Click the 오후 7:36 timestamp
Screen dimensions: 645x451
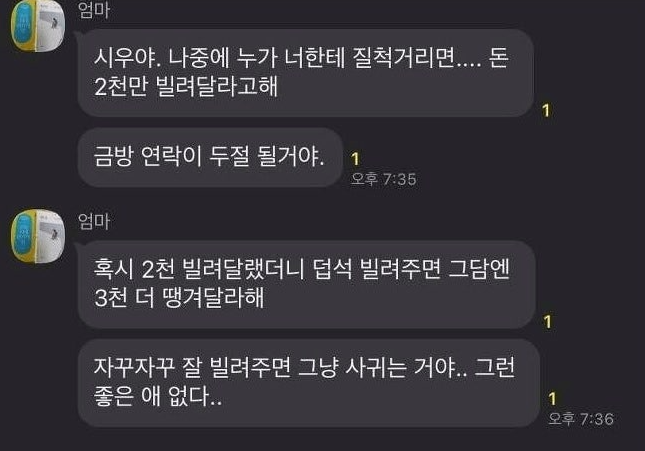[581, 419]
